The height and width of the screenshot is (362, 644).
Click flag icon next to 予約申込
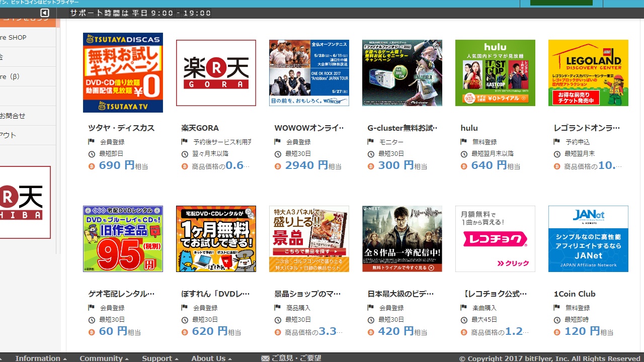click(557, 142)
